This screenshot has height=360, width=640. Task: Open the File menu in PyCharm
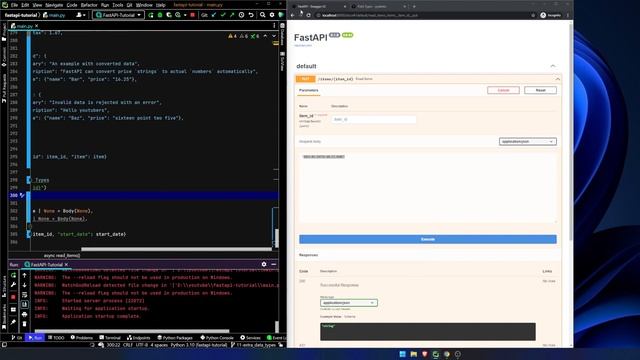(x=14, y=5)
